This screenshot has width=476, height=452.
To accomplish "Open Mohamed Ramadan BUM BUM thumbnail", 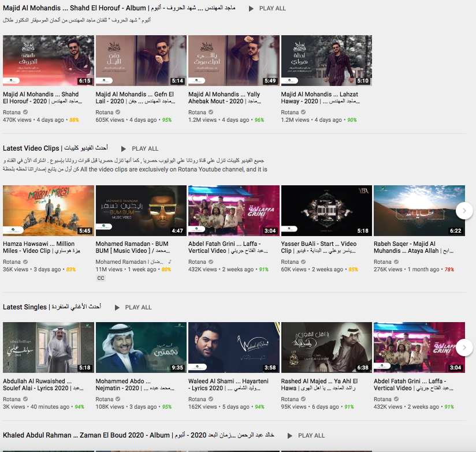I will 141,211.
